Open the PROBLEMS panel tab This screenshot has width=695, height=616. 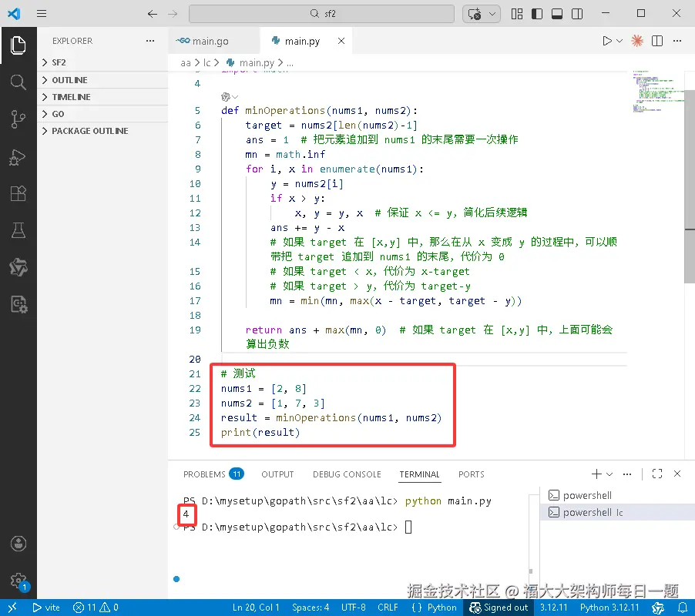click(213, 474)
